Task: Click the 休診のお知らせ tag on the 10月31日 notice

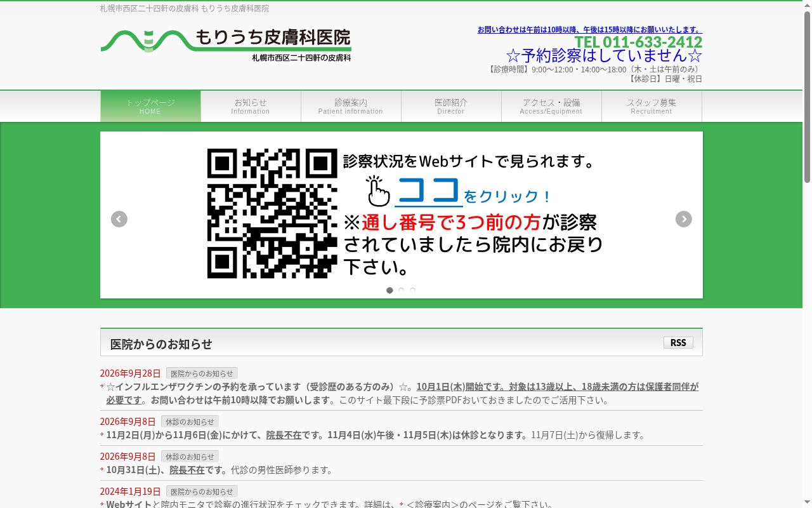Action: point(190,457)
